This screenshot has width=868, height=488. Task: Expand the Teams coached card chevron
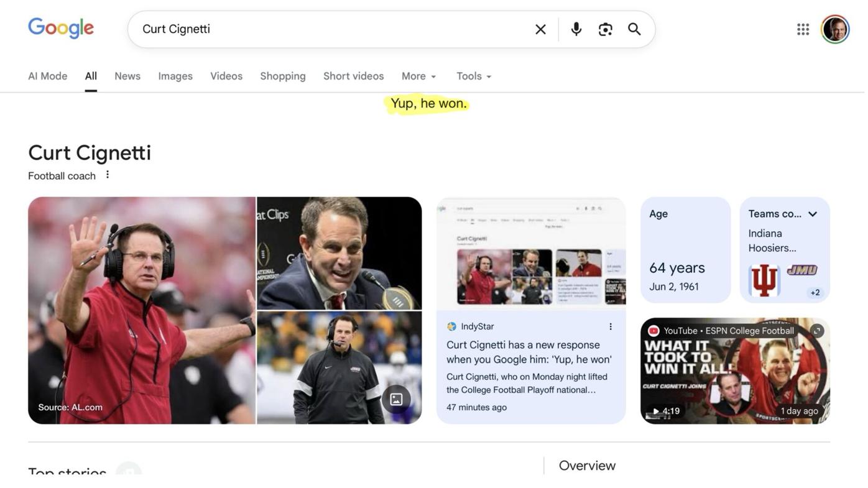(x=813, y=214)
